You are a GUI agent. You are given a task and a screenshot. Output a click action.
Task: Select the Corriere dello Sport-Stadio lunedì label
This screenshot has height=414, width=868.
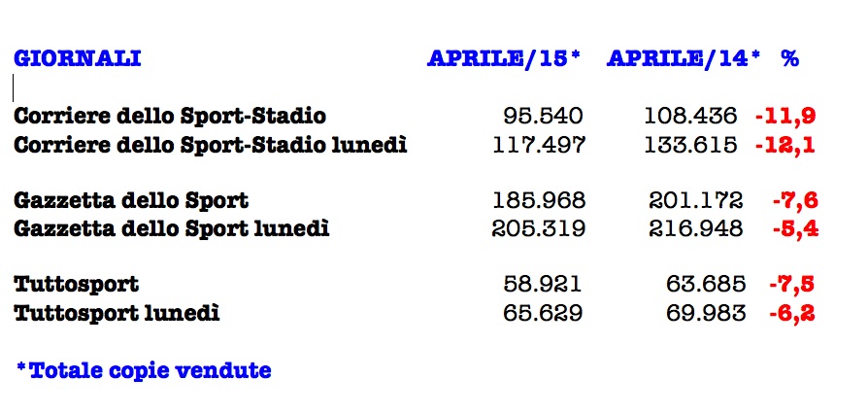point(210,145)
